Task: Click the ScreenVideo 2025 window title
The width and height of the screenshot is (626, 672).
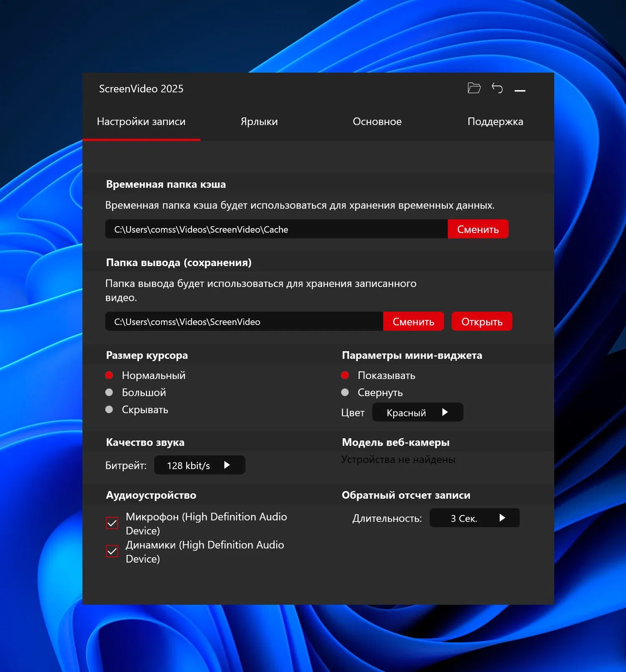Action: 141,89
